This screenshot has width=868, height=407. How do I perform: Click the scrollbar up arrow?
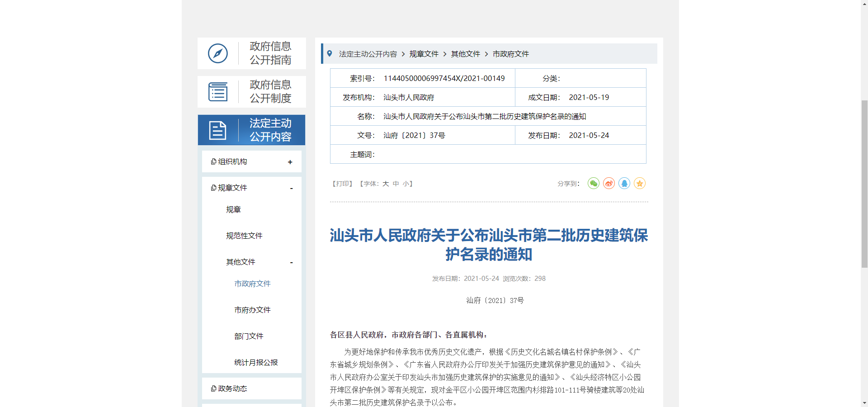tap(864, 4)
